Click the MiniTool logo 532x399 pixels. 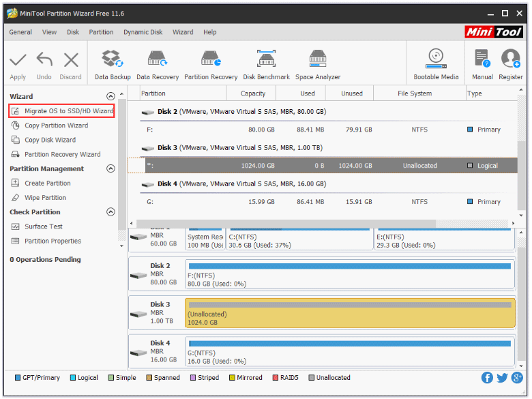(x=494, y=32)
